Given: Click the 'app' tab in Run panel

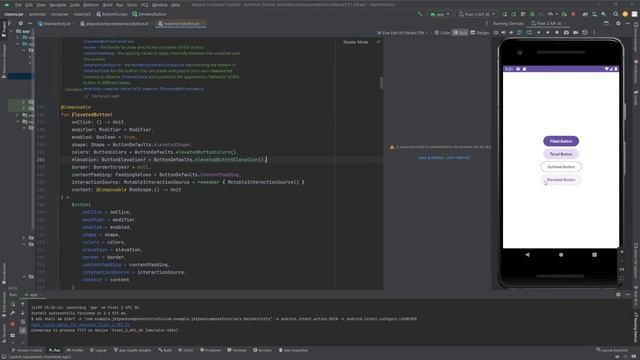Looking at the screenshot, I should (x=34, y=295).
